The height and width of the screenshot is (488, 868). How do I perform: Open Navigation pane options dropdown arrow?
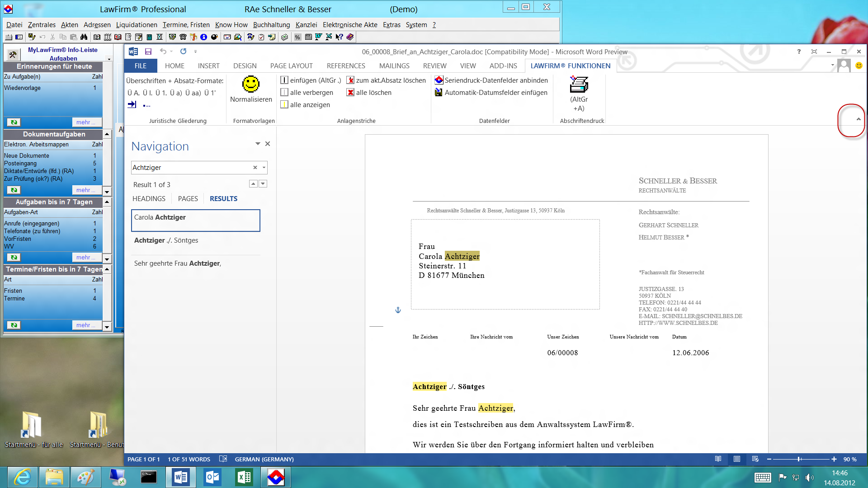258,144
